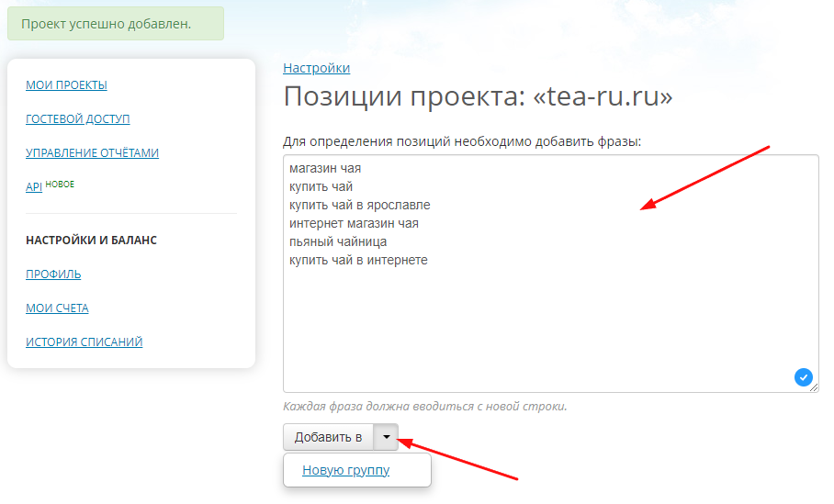
Task: Click the phrase интернет магазин чая
Action: coord(354,224)
